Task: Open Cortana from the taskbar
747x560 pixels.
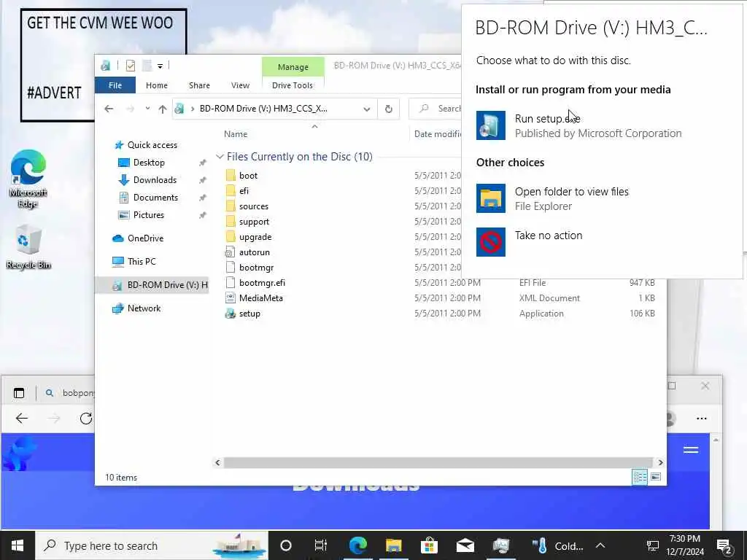Action: pos(286,545)
